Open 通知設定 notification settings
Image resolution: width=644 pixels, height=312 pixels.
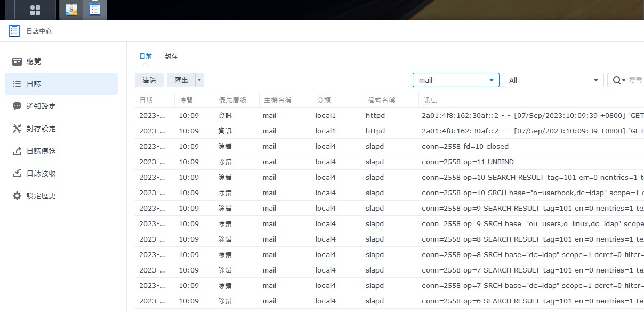(41, 106)
